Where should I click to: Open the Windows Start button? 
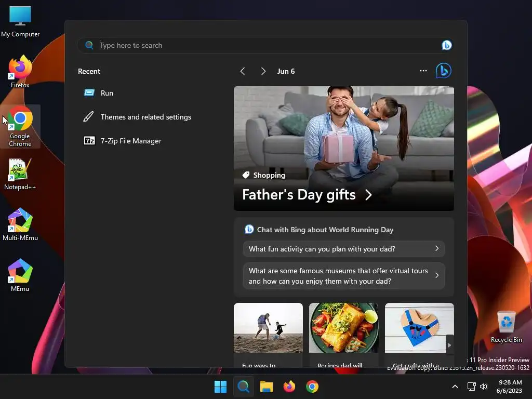pos(220,387)
